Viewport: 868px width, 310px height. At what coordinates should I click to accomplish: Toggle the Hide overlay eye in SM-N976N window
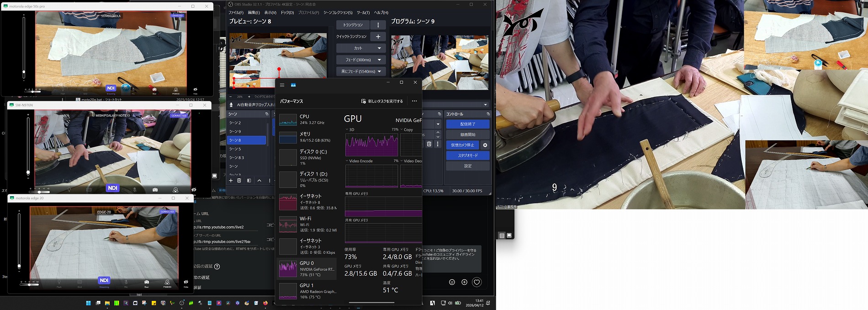pos(194,189)
